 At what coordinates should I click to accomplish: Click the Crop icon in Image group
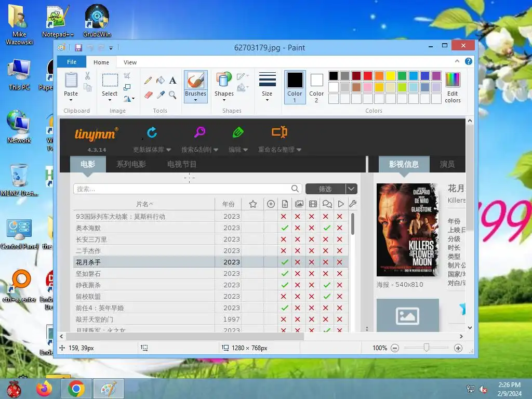point(127,76)
